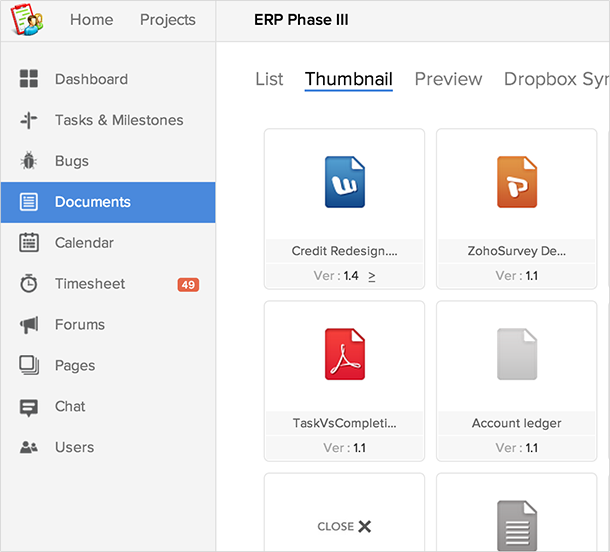Click the Documents page icon in sidebar
The width and height of the screenshot is (610, 552).
(29, 202)
